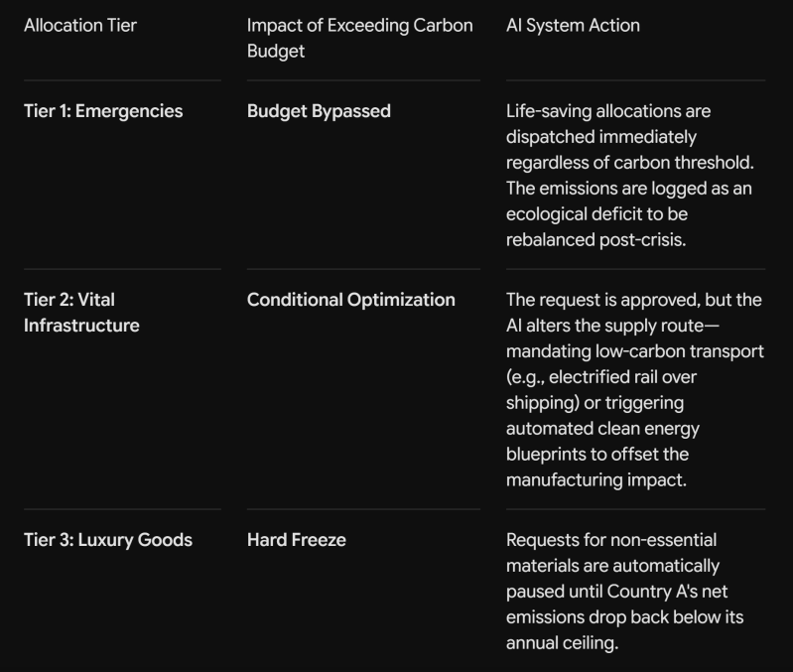Select the Conditional Optimization cell
The image size is (793, 672).
click(x=351, y=300)
